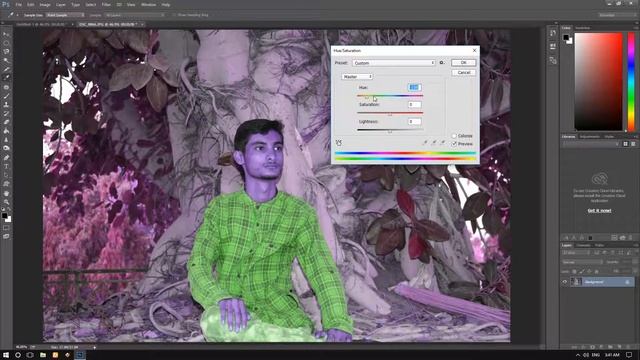This screenshot has width=640, height=360.
Task: Open the preset options gear in Hue/Saturation
Action: click(442, 63)
